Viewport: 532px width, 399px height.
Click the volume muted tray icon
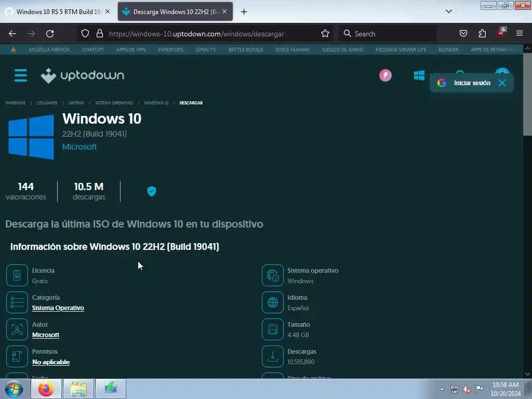click(467, 390)
